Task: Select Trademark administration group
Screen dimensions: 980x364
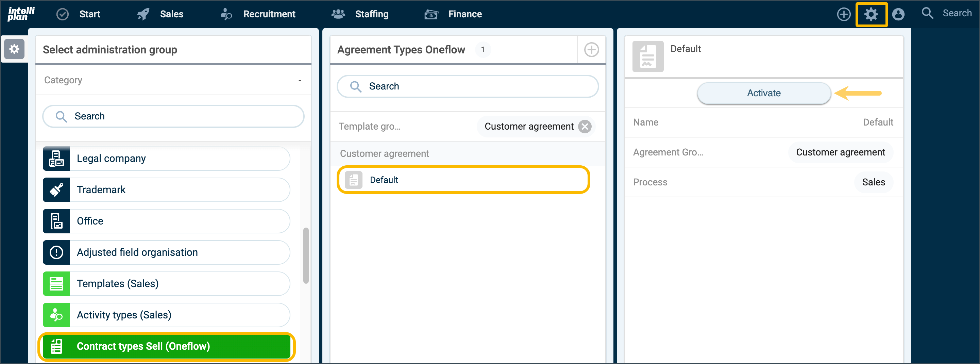Action: [x=166, y=189]
